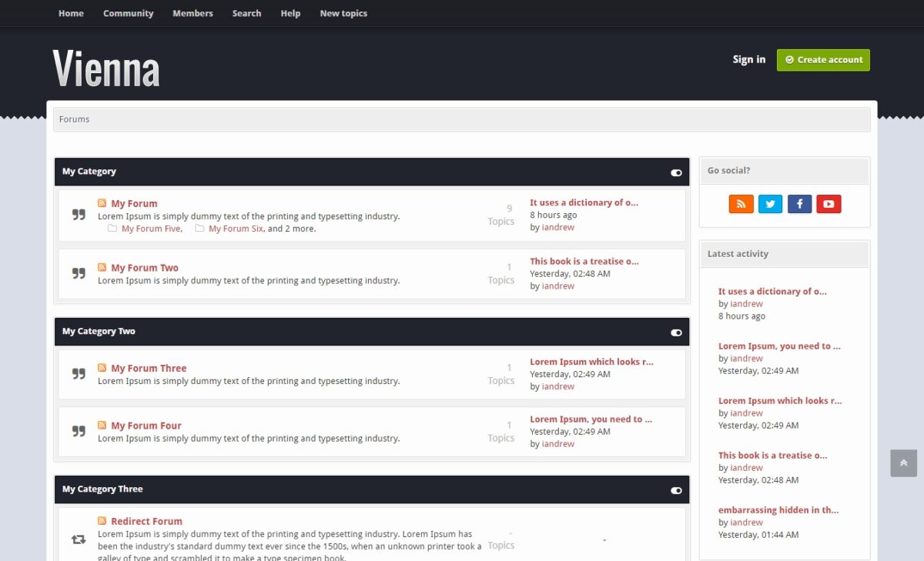
Task: Click the Create account button
Action: pos(823,59)
